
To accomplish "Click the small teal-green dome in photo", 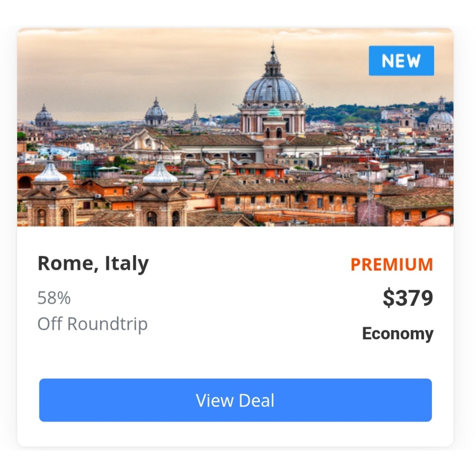I will pyautogui.click(x=274, y=112).
